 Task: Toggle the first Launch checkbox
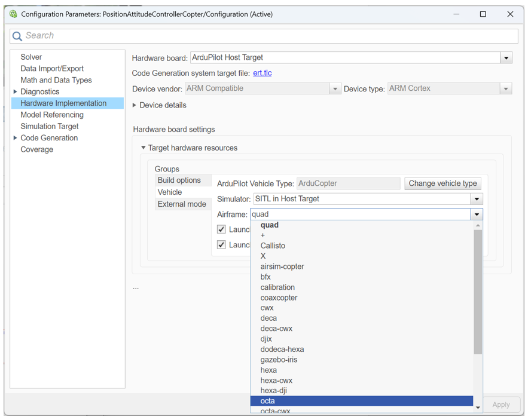point(221,229)
